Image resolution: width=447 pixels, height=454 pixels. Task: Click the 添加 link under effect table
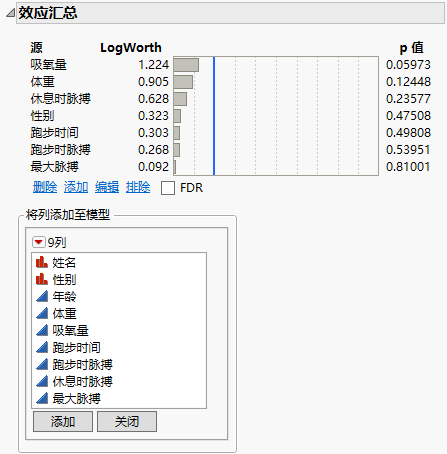pyautogui.click(x=76, y=187)
